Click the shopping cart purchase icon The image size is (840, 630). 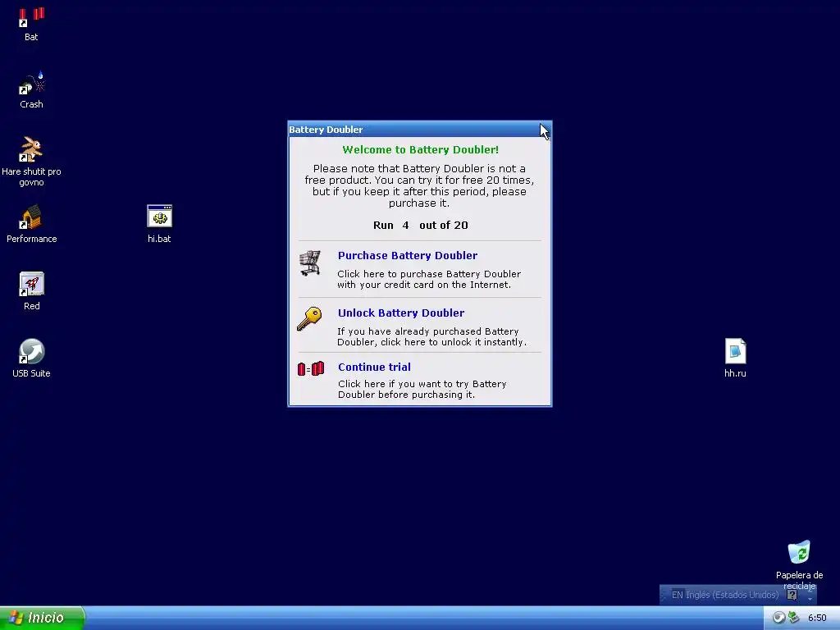[310, 263]
